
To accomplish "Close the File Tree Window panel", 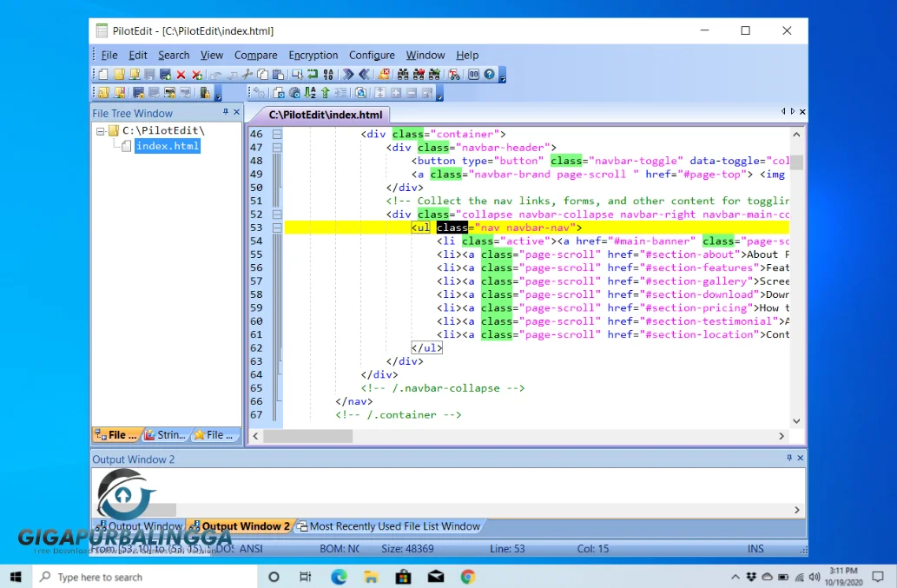I will pos(236,112).
